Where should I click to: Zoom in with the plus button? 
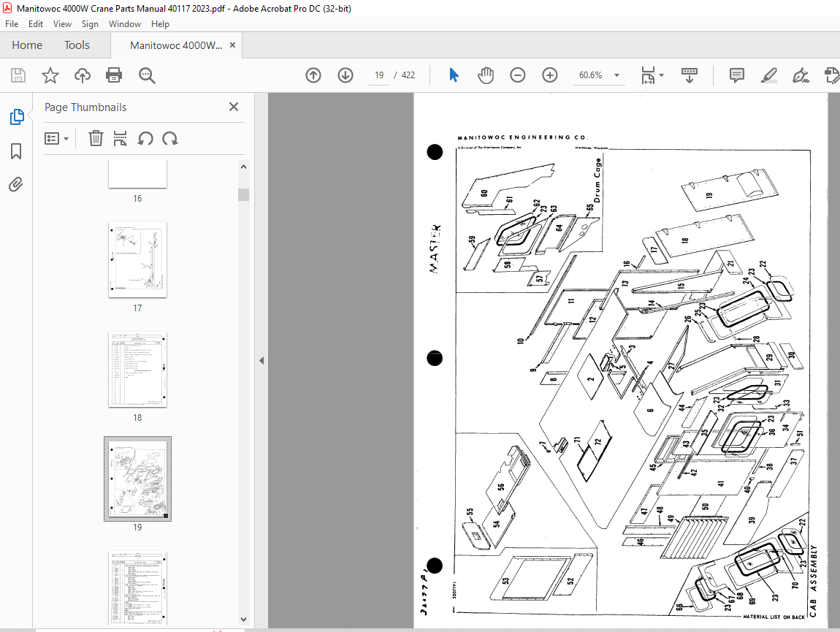(x=549, y=75)
